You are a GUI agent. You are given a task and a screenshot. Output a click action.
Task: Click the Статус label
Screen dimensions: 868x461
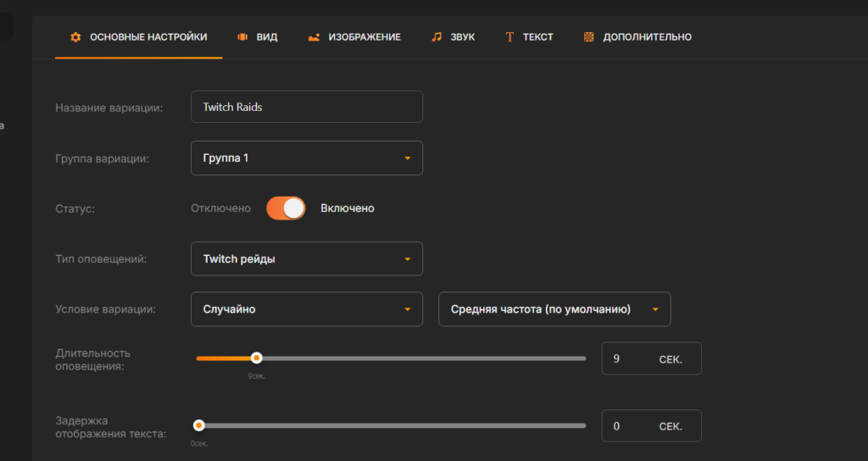click(75, 209)
